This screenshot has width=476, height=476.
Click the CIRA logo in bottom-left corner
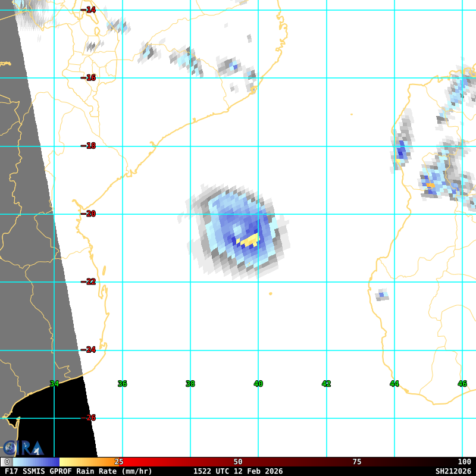coord(23,447)
